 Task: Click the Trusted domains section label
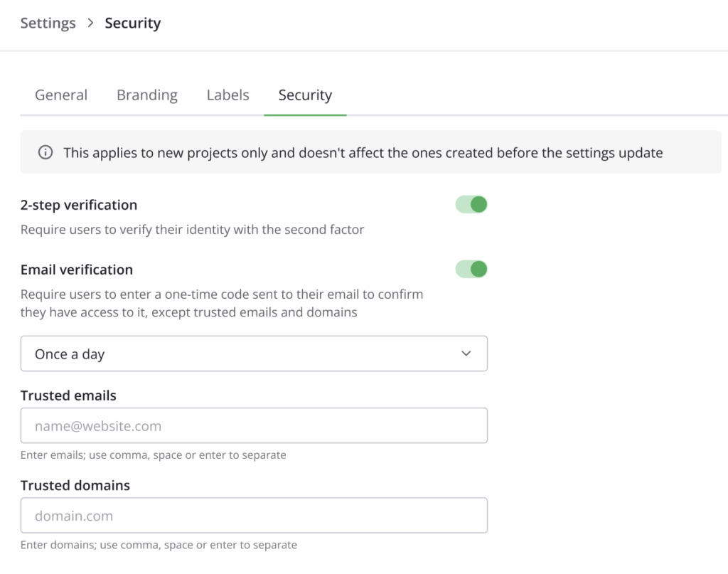[74, 485]
